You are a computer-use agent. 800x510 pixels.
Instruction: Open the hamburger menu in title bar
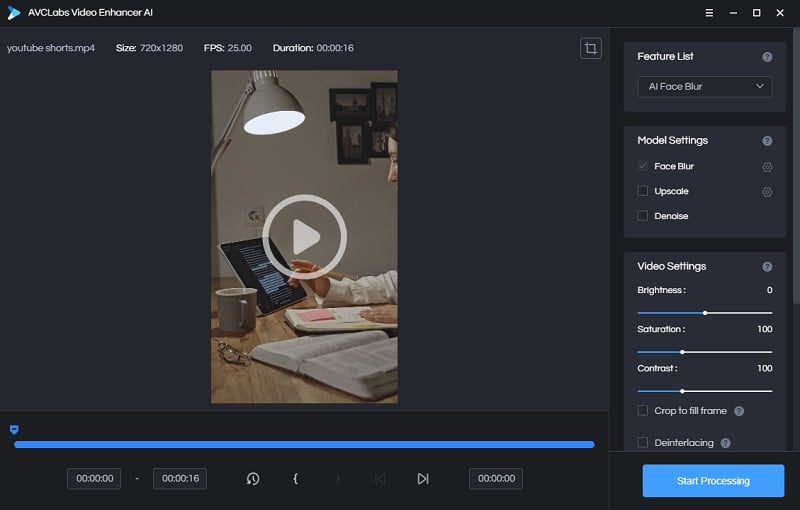pyautogui.click(x=709, y=13)
